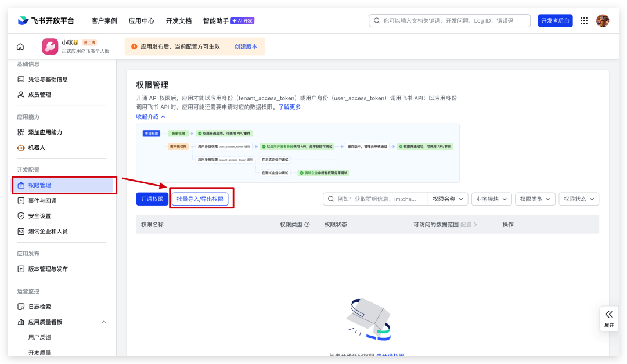Screen dimensions: 627x364
Task: Open 机器人 in the sidebar
Action: tap(37, 147)
